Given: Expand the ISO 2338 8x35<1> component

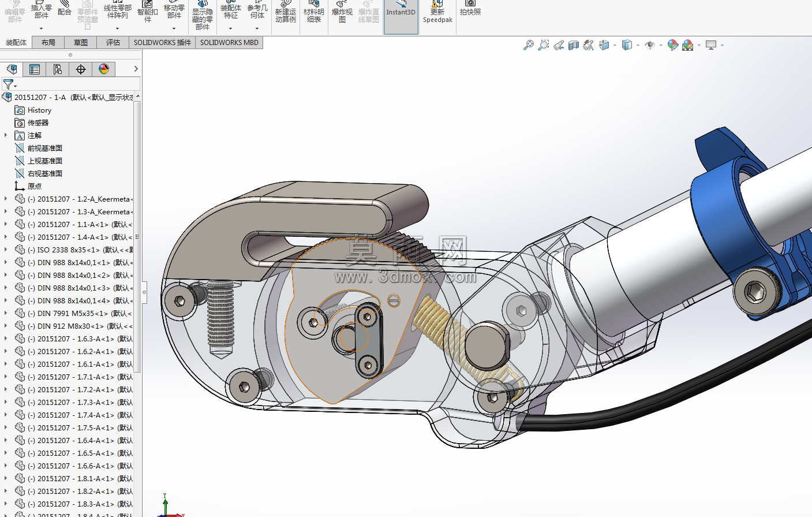Looking at the screenshot, I should click(x=6, y=250).
